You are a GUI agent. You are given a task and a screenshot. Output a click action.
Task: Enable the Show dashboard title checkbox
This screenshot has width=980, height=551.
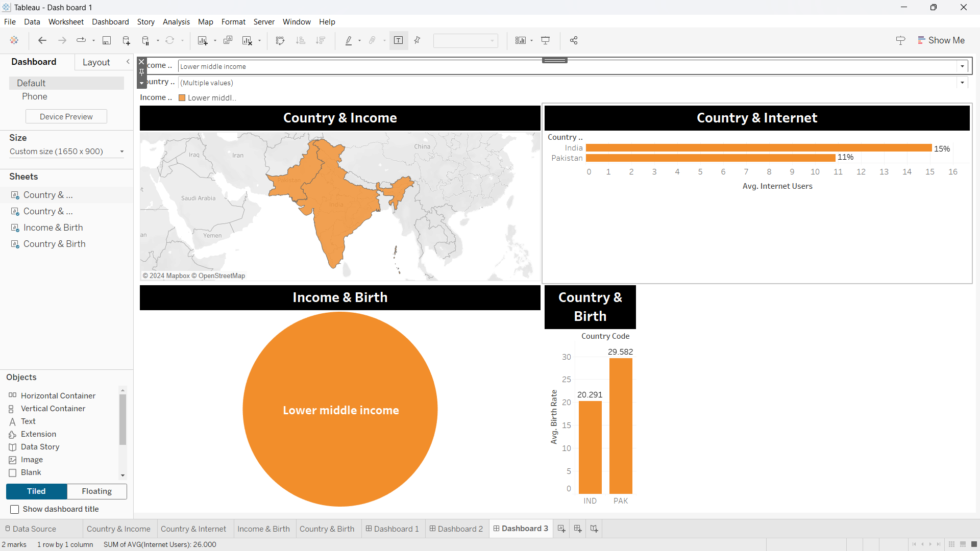coord(15,509)
